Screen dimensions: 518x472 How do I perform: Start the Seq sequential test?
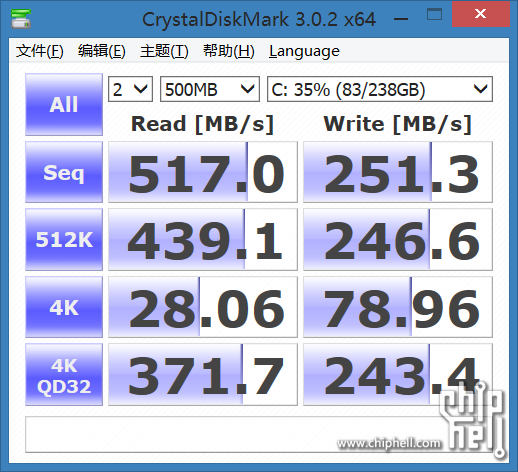click(x=64, y=172)
